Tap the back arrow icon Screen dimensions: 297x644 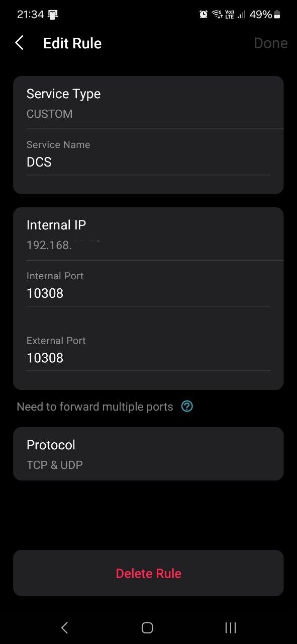(x=19, y=43)
